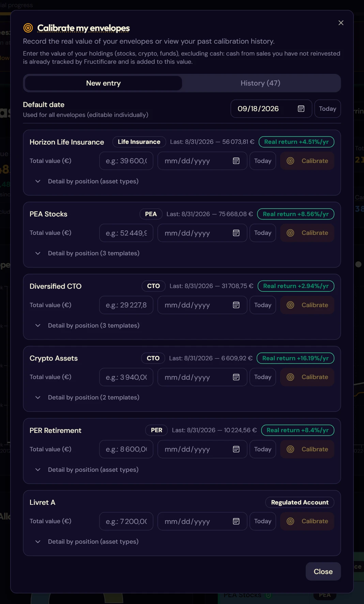Set default date with the Today button

pos(328,109)
